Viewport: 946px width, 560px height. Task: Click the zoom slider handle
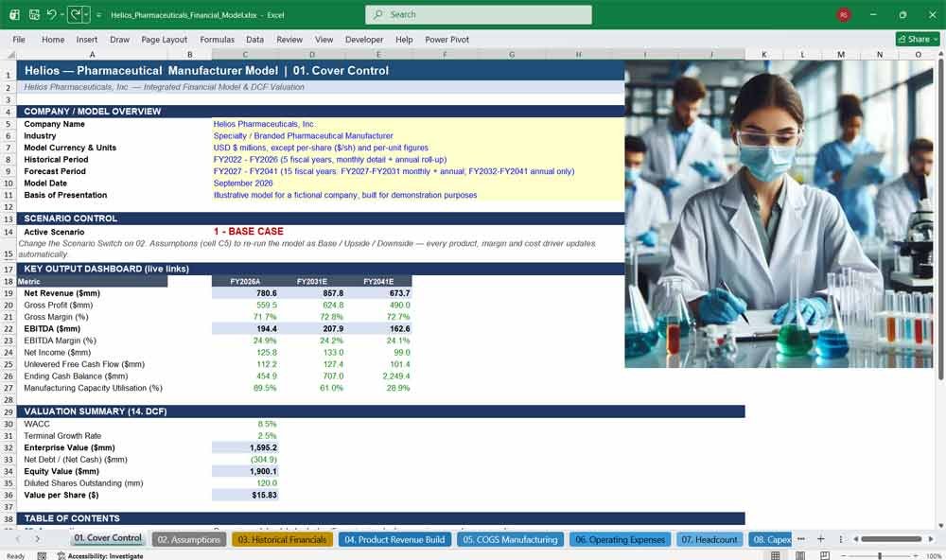coord(880,555)
